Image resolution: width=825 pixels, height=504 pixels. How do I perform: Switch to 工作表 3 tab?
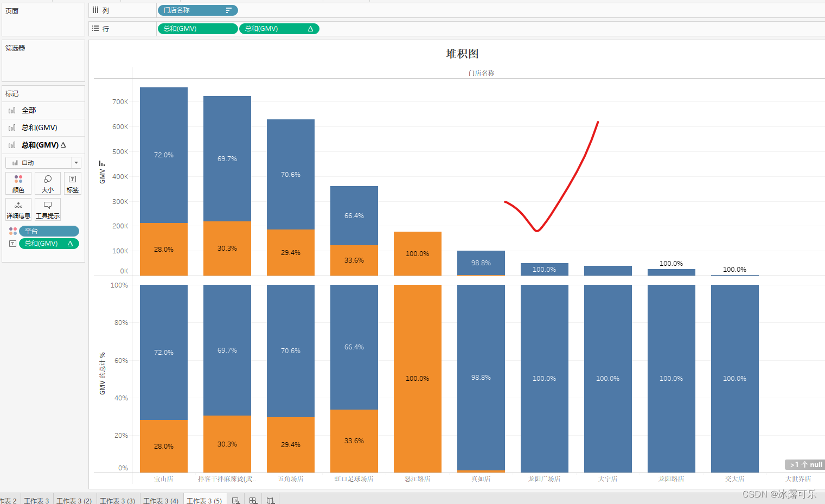click(x=36, y=500)
